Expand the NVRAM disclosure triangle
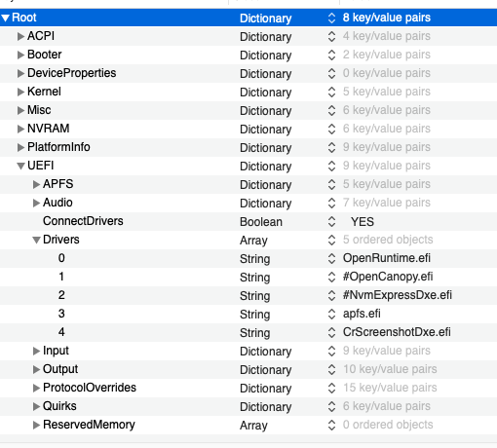Screen dimensions: 497x448 (x=20, y=129)
